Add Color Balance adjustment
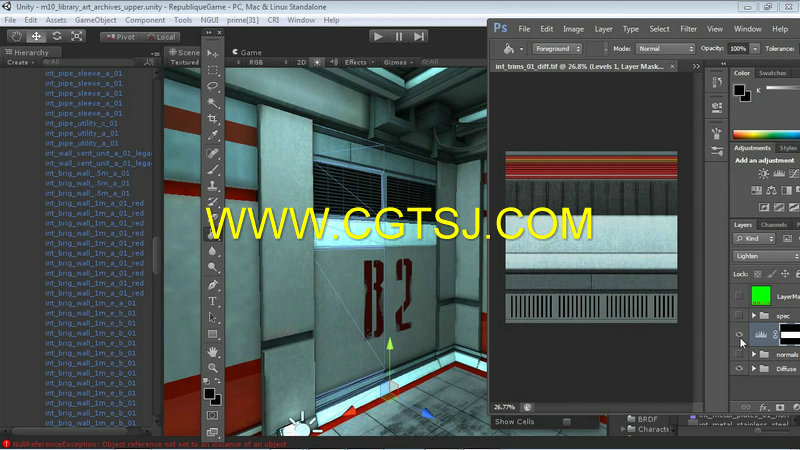 [x=771, y=190]
